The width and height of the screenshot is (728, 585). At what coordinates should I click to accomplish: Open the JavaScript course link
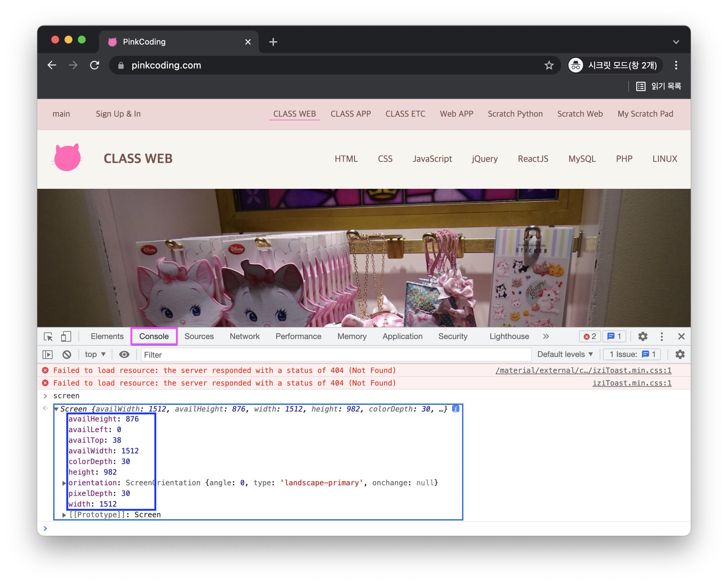(x=432, y=159)
